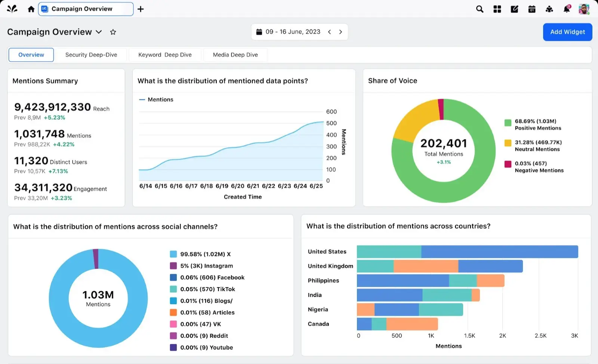This screenshot has width=598, height=364.
Task: Click the Reddit legend swatch
Action: pos(173,336)
